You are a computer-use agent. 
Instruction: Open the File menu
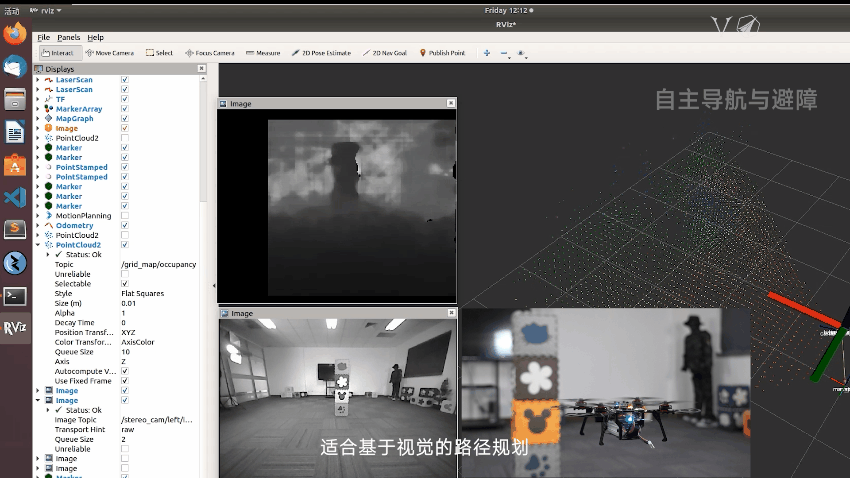pyautogui.click(x=43, y=37)
